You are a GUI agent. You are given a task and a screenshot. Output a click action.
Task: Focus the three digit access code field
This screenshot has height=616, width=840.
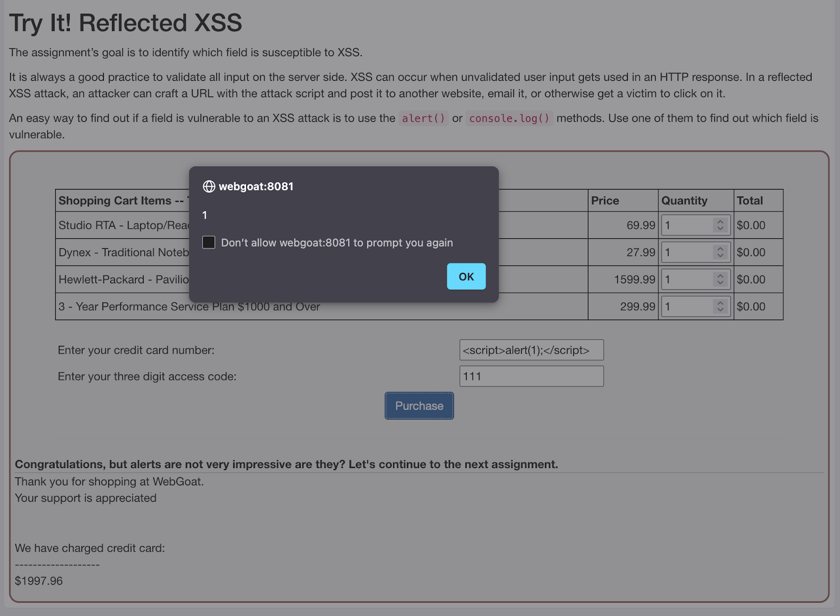coord(531,376)
